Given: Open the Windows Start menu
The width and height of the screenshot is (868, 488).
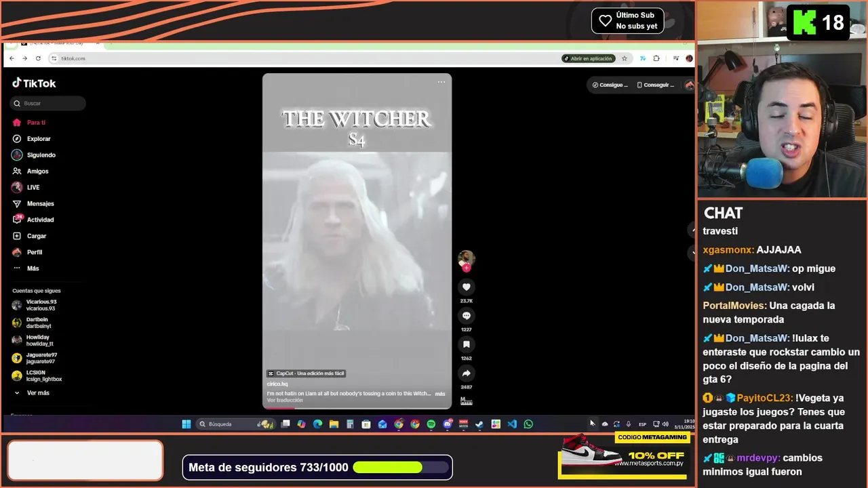Looking at the screenshot, I should 186,424.
